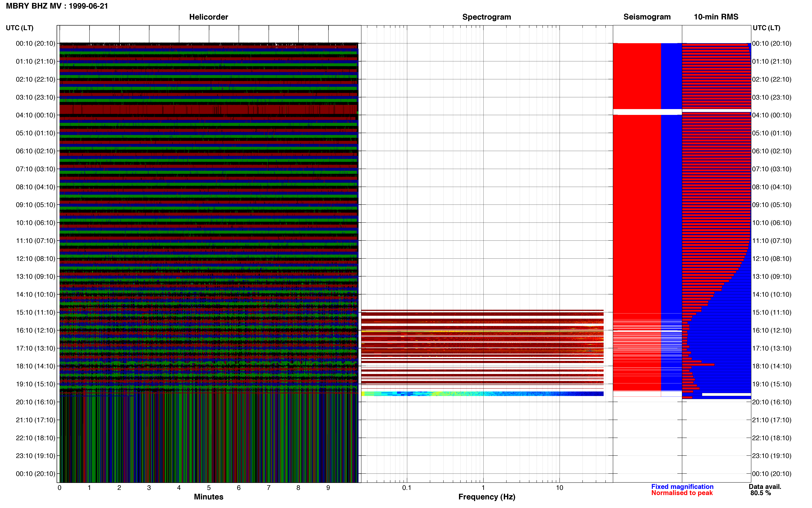812x508 pixels.
Task: Click right axis label 21:10 (17:10)
Action: click(772, 420)
